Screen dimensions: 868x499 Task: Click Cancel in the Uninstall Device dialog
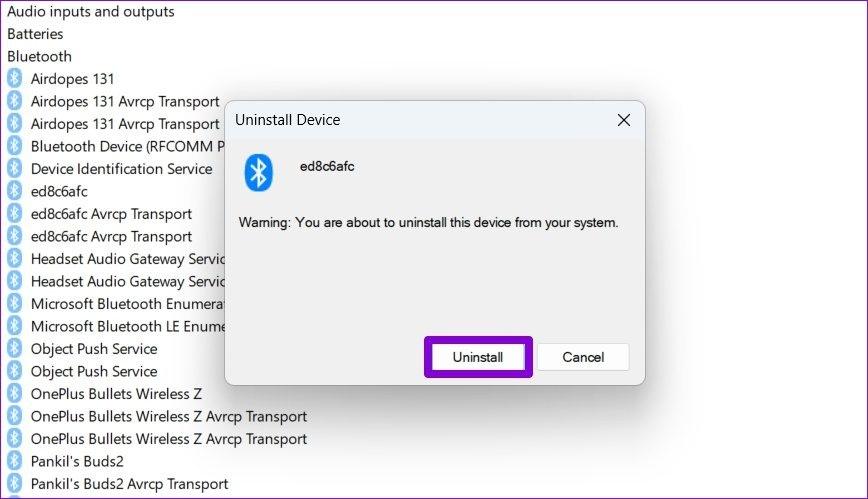tap(583, 357)
